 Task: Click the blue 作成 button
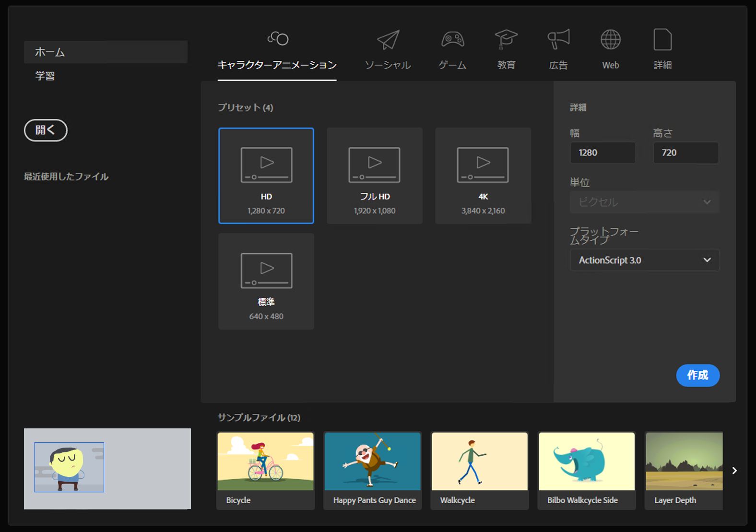tap(698, 375)
